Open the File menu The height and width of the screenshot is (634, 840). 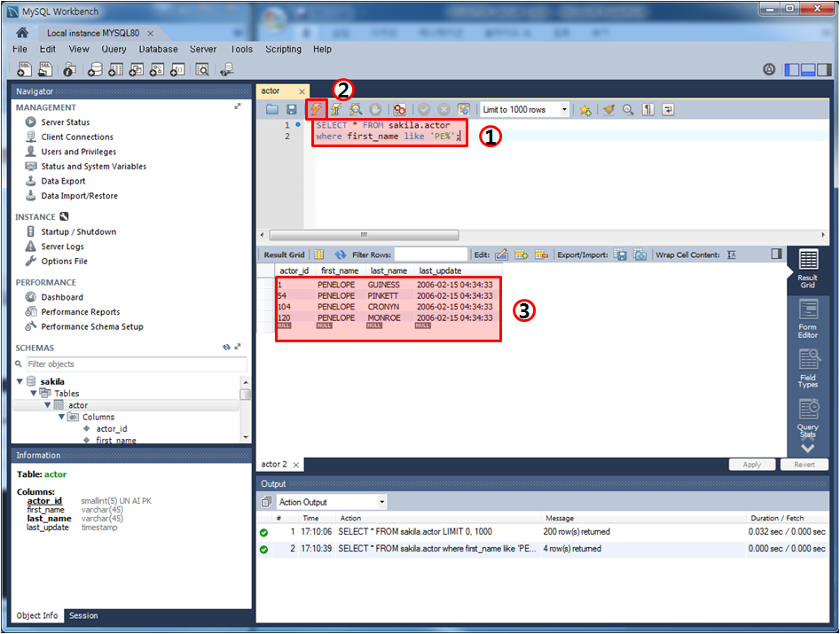pyautogui.click(x=20, y=50)
